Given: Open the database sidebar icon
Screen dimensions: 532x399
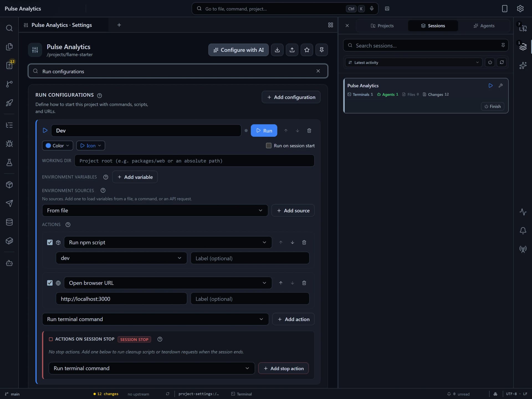Looking at the screenshot, I should [9, 222].
